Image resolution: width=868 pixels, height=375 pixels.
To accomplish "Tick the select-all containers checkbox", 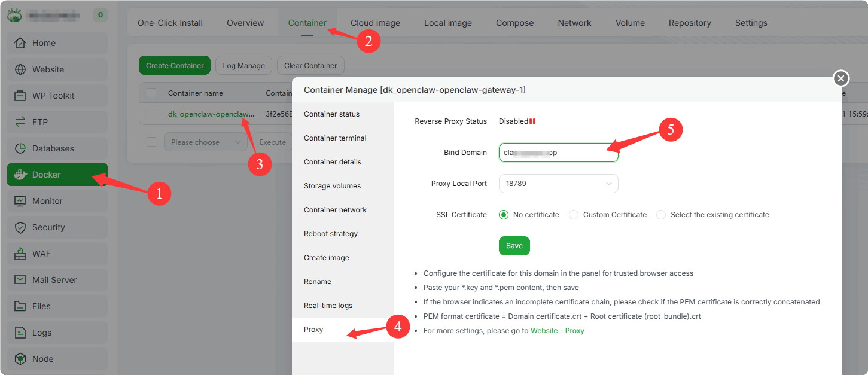I will pos(151,93).
